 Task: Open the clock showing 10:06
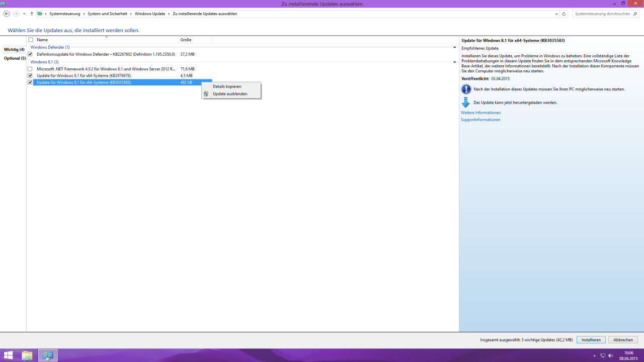coord(629,355)
